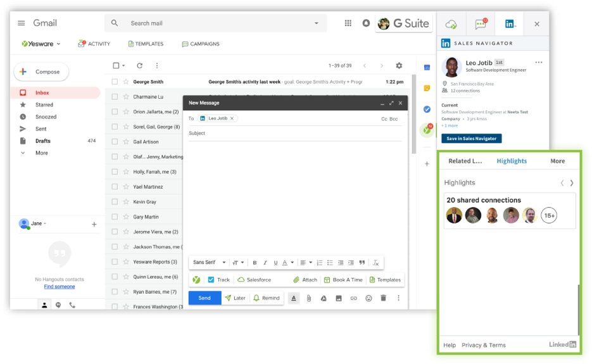Select the George Smith email checkbox
The width and height of the screenshot is (592, 364).
point(115,82)
